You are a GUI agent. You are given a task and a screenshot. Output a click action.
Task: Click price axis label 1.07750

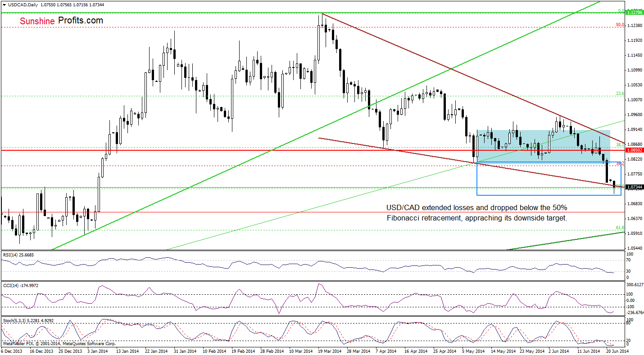click(634, 174)
